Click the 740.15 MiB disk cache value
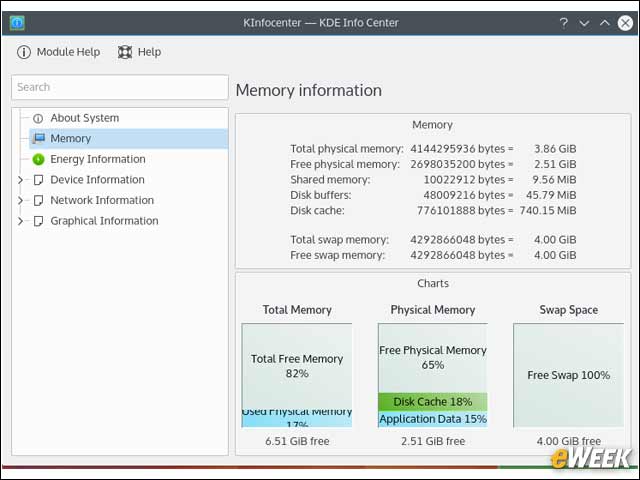 (548, 211)
